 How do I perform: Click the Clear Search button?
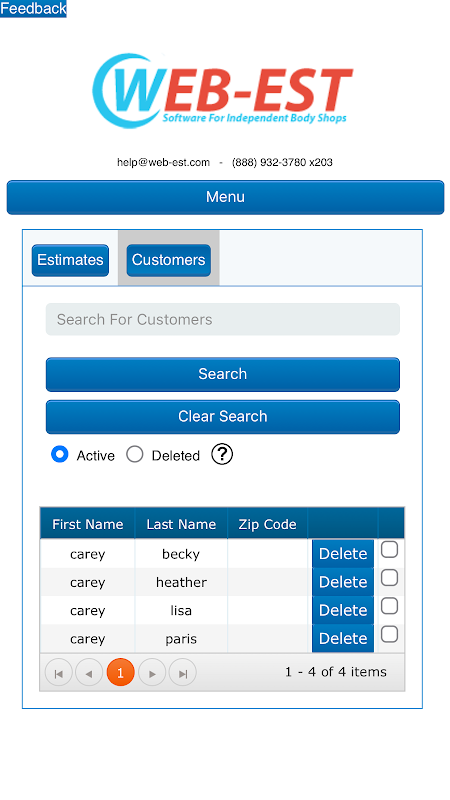click(x=222, y=416)
